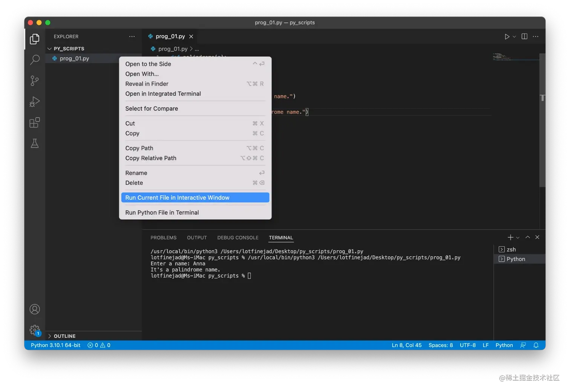Select the Python terminal instance
Image resolution: width=570 pixels, height=392 pixels.
click(519, 259)
